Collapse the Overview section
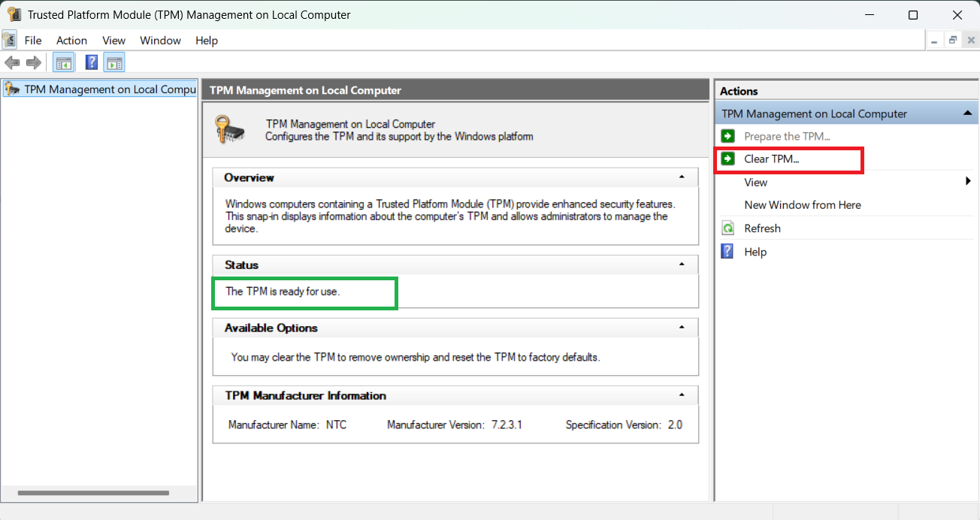980x520 pixels. pyautogui.click(x=682, y=177)
